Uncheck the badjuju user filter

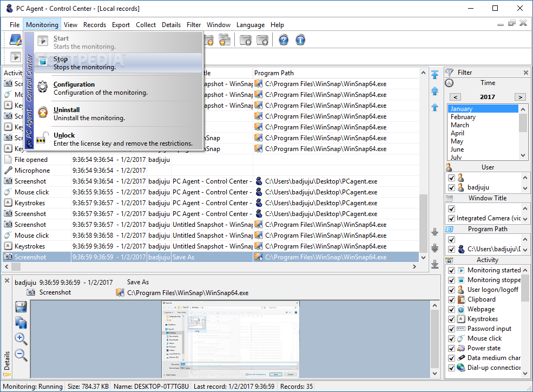click(451, 187)
